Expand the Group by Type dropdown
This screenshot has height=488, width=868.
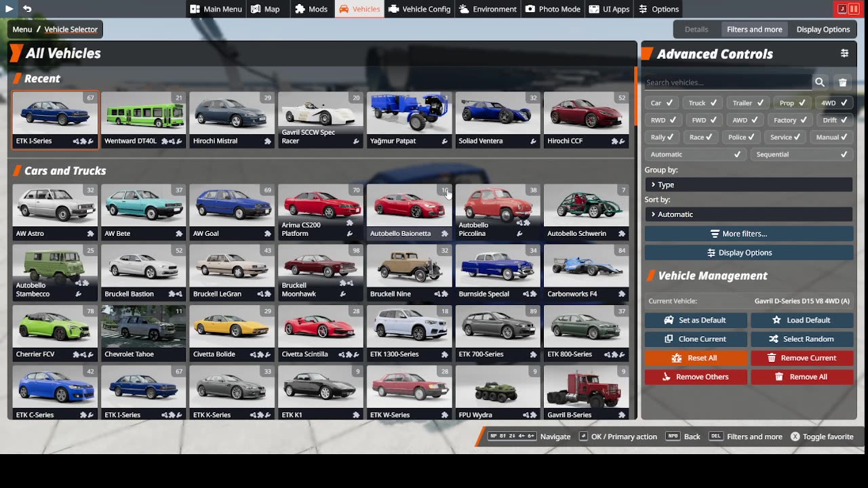coord(749,184)
